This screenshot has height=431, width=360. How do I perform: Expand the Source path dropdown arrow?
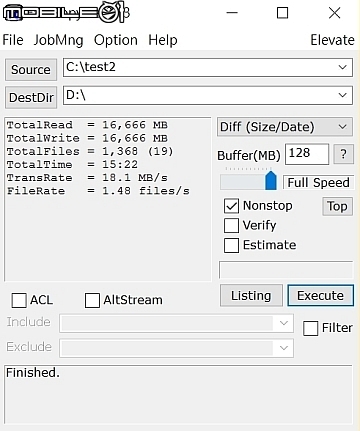[342, 67]
